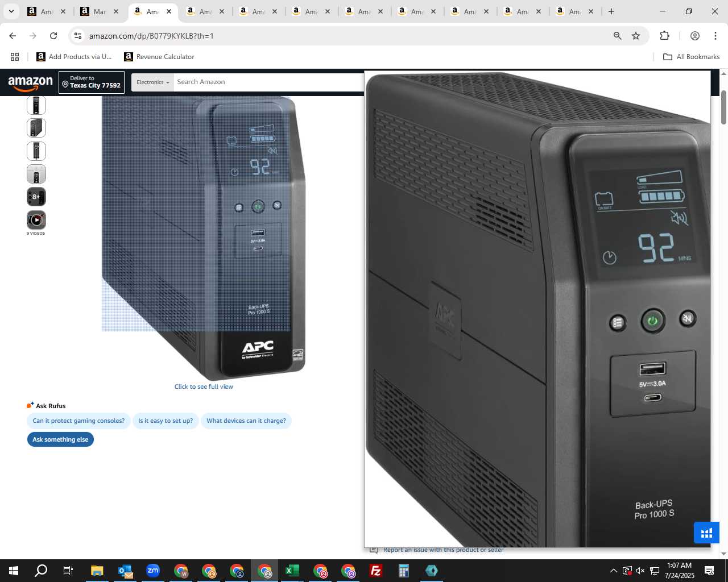Screen dimensions: 728x582
Task: Click the main APC UPS product image
Action: coord(204,238)
